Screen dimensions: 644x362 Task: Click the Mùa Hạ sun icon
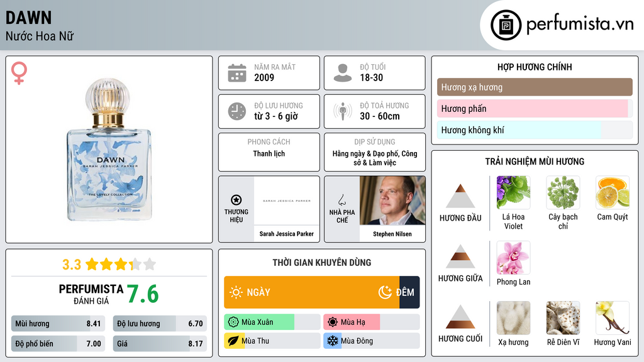click(333, 322)
